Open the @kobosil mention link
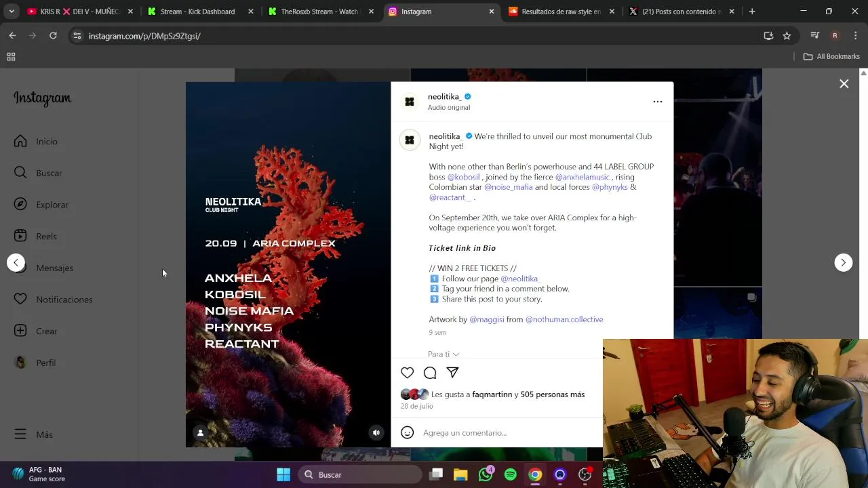 coord(463,177)
